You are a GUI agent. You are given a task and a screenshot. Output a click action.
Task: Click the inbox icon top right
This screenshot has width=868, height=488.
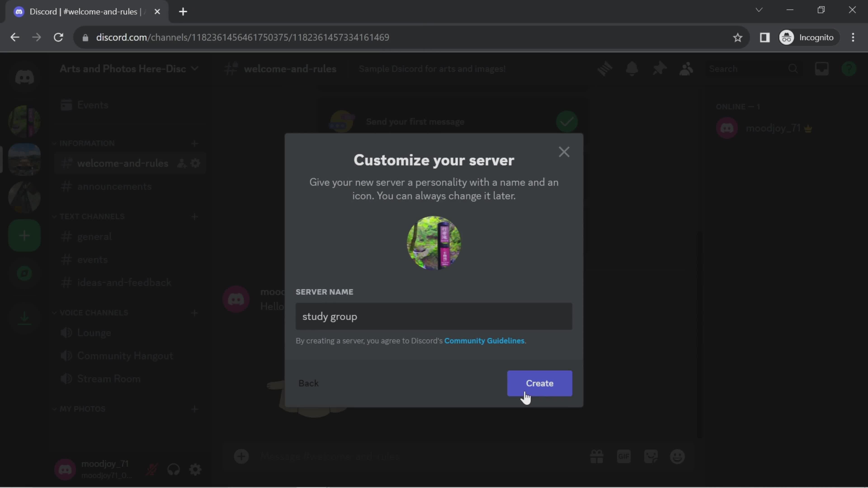point(822,68)
